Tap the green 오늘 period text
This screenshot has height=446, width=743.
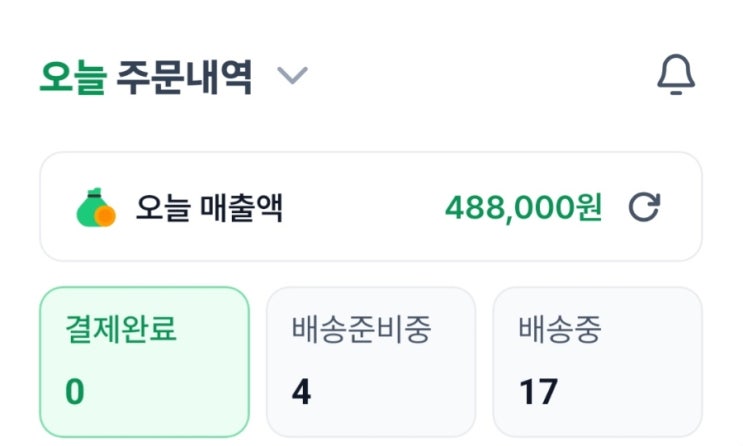click(x=72, y=77)
